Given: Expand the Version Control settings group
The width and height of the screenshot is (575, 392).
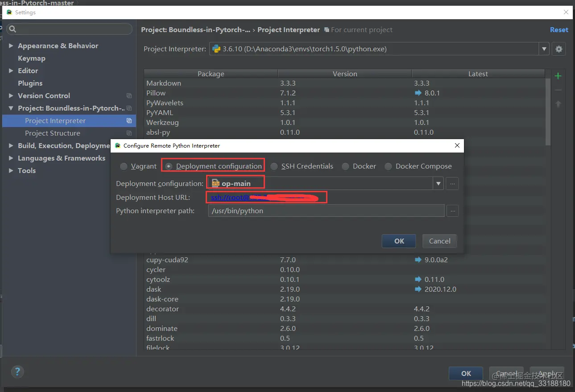Looking at the screenshot, I should pos(11,95).
